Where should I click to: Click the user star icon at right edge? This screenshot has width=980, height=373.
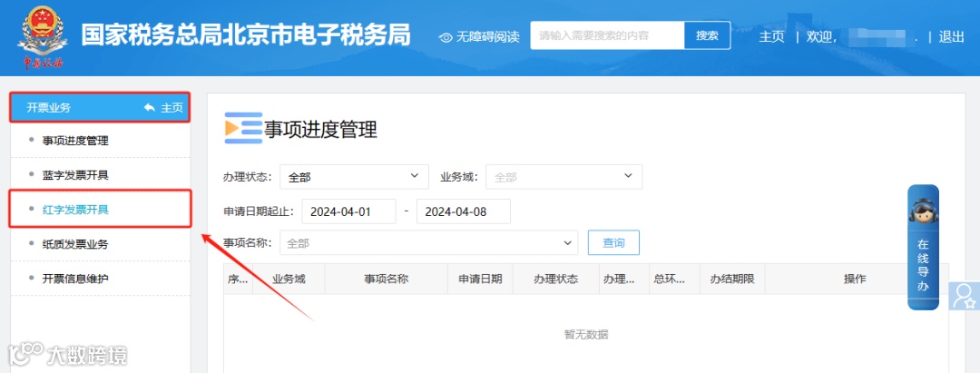pyautogui.click(x=965, y=296)
